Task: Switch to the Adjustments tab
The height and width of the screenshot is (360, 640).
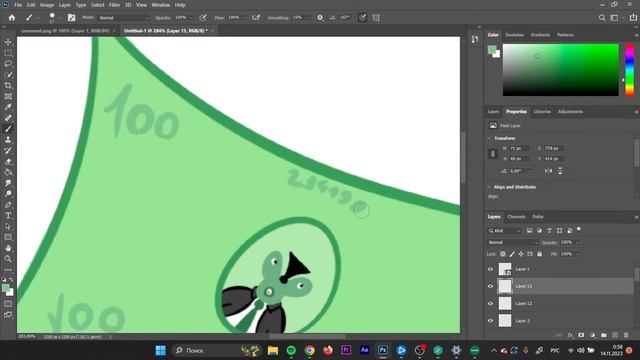Action: click(x=570, y=112)
